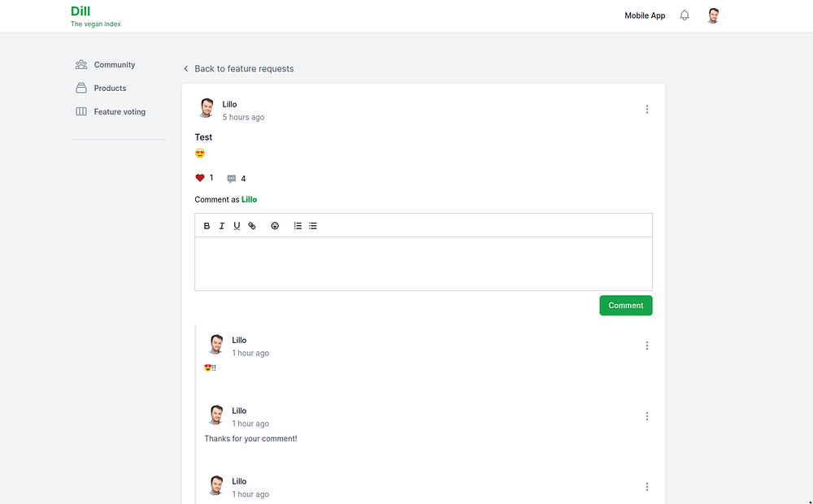The image size is (813, 504).
Task: Click avatar on the emoji comment
Action: click(215, 345)
